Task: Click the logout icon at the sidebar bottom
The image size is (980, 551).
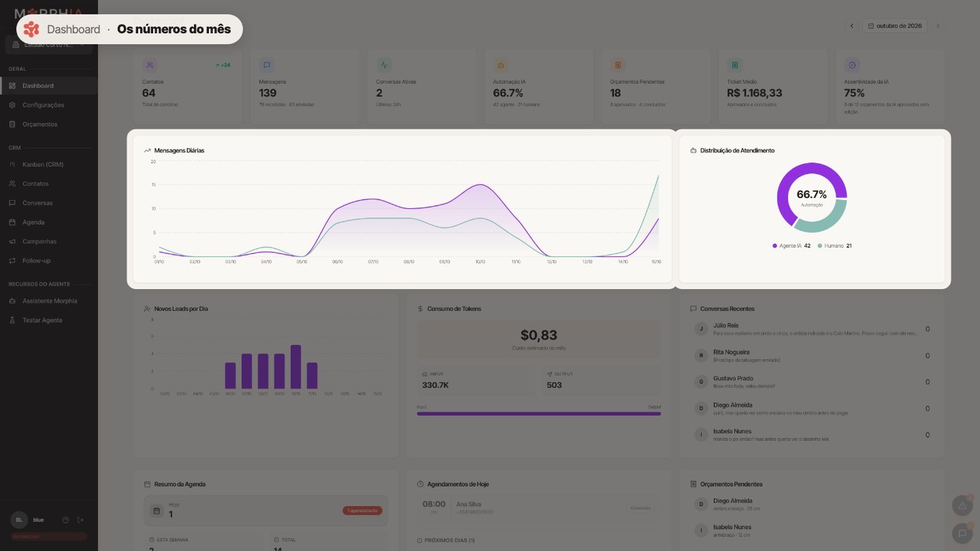Action: [80, 520]
